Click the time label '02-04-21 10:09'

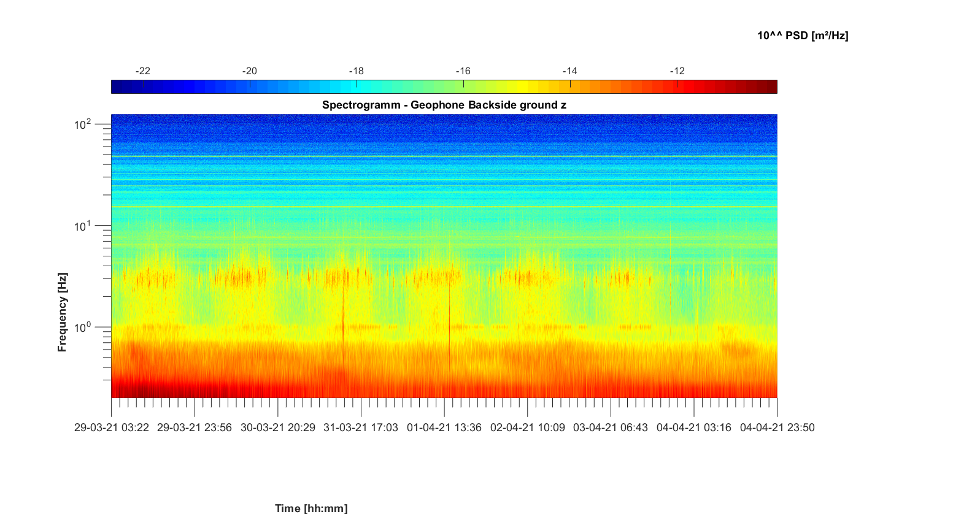[x=528, y=428]
